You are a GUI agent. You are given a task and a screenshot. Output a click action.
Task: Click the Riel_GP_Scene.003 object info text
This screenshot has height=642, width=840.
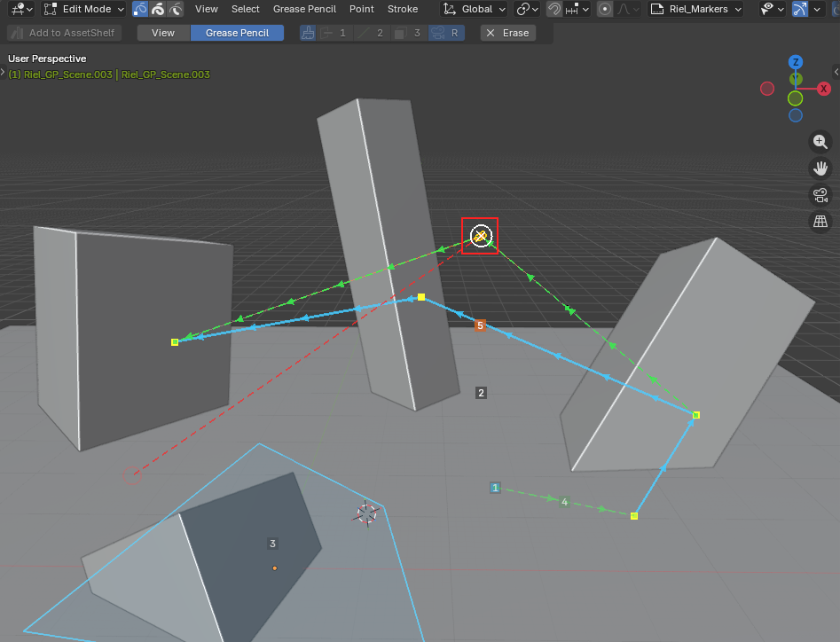click(x=109, y=74)
